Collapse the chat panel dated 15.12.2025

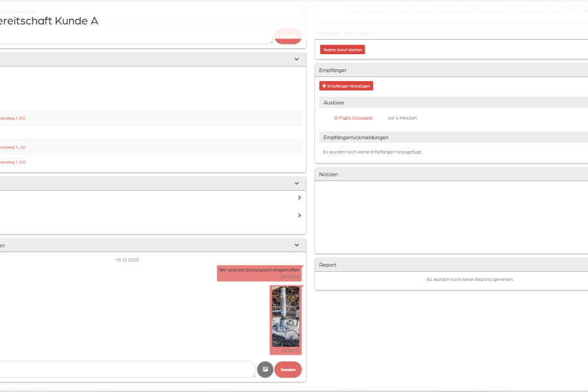[x=297, y=246]
